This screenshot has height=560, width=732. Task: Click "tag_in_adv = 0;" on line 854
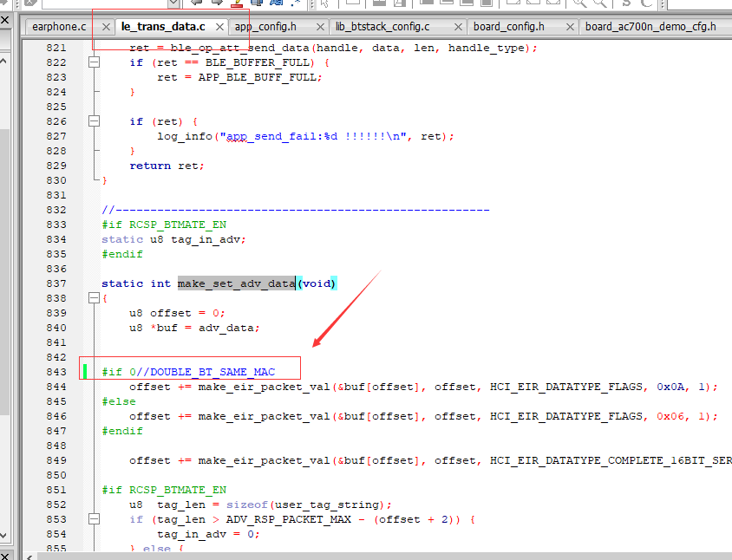coord(208,534)
